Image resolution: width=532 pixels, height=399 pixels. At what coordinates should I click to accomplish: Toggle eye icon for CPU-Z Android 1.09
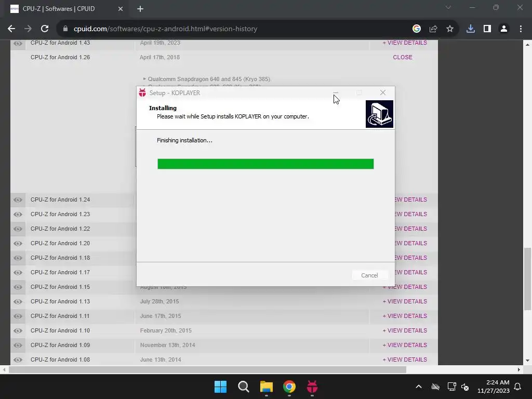click(x=18, y=345)
